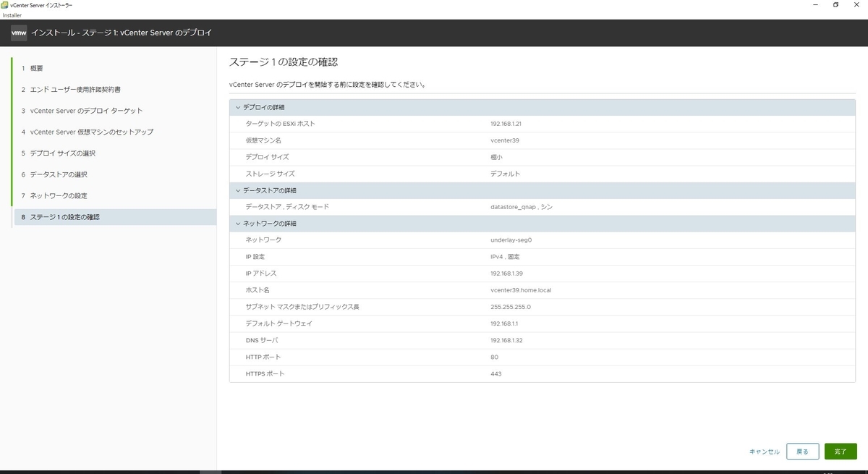Open the Installer menu
The height and width of the screenshot is (474, 868).
[12, 14]
